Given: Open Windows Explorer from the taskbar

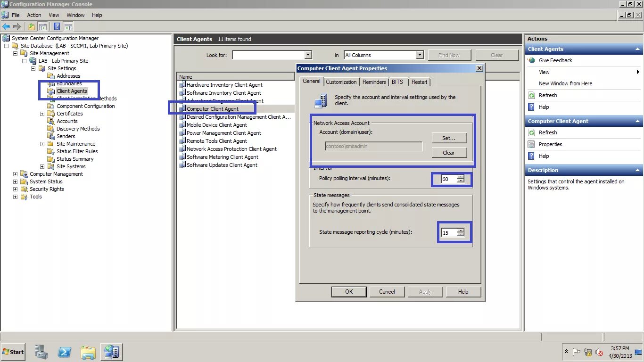Looking at the screenshot, I should (x=88, y=352).
